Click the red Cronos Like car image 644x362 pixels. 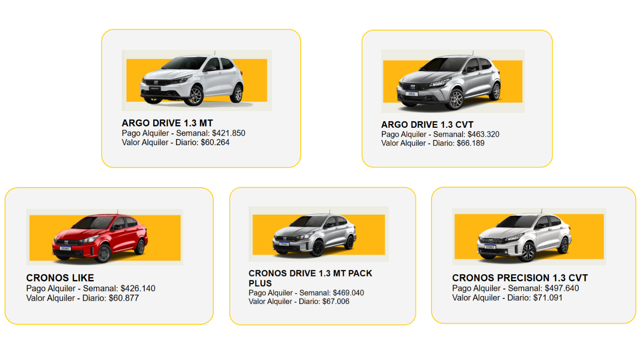coord(105,237)
